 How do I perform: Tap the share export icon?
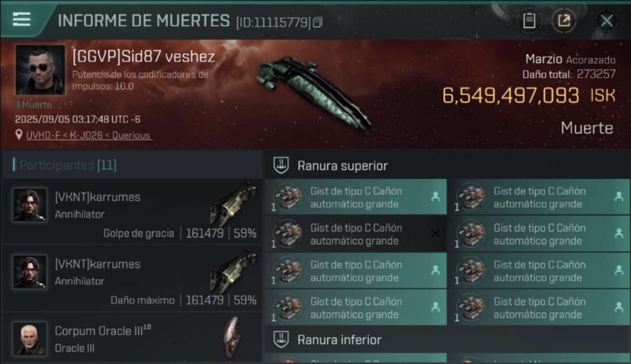coord(564,20)
